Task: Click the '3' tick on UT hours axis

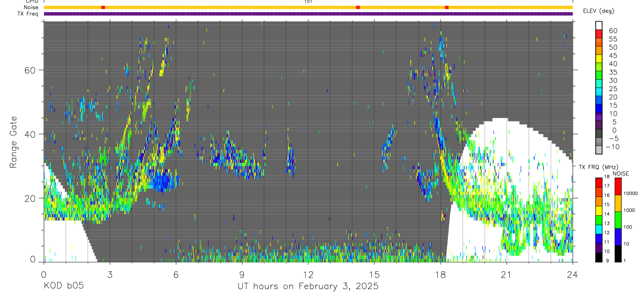Action: click(110, 274)
